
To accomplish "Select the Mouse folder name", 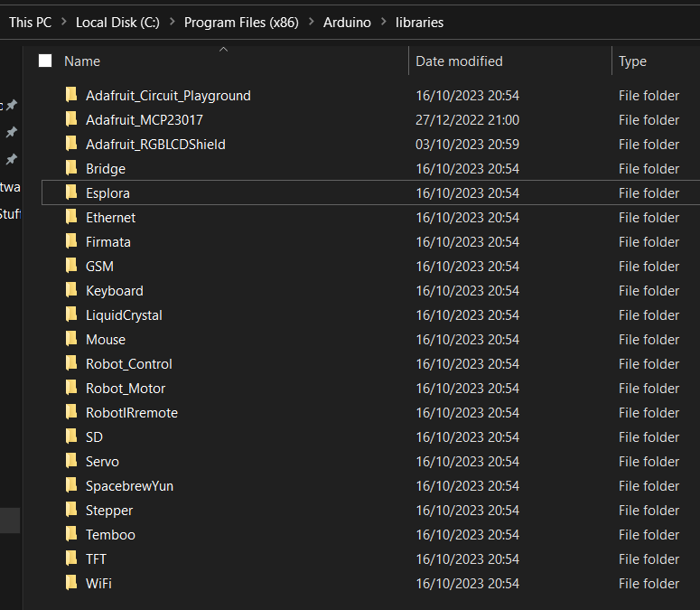I will [106, 340].
